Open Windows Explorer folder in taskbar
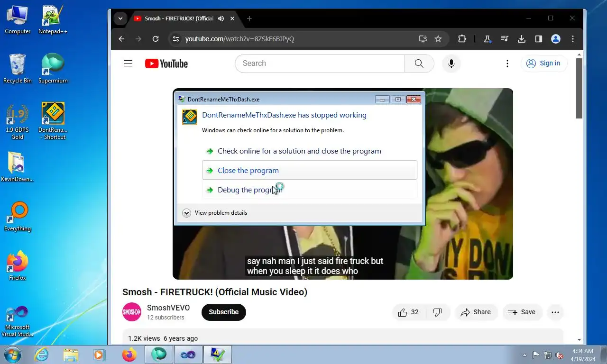The image size is (607, 364). (71, 355)
